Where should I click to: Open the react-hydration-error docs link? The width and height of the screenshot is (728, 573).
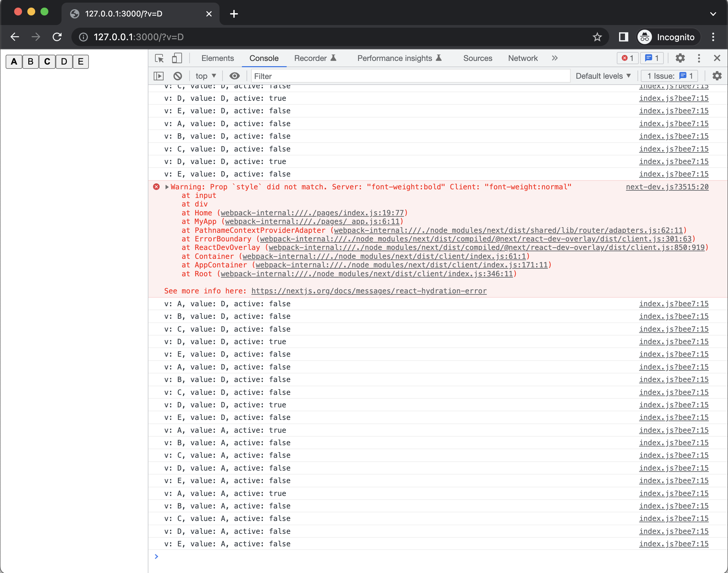pos(369,291)
